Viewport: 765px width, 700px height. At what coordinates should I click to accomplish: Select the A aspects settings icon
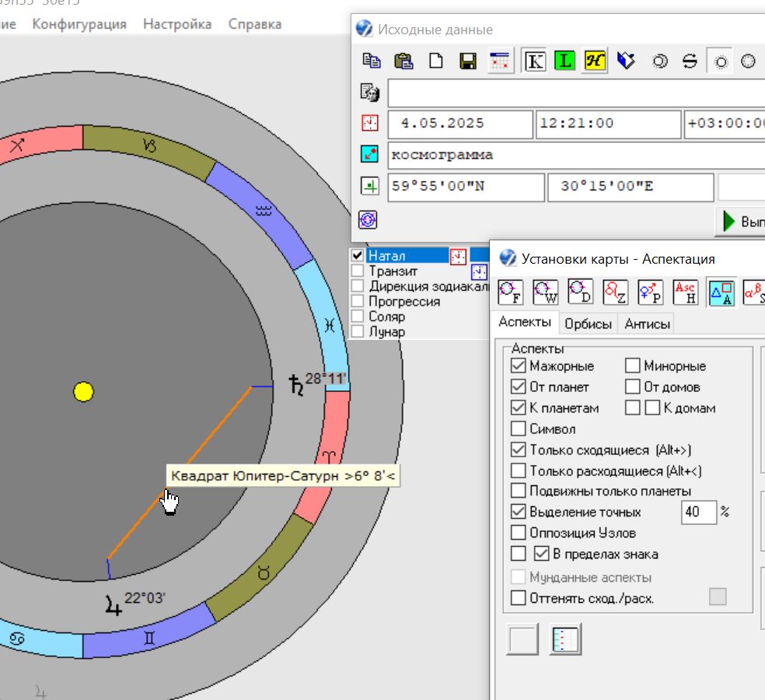point(721,293)
